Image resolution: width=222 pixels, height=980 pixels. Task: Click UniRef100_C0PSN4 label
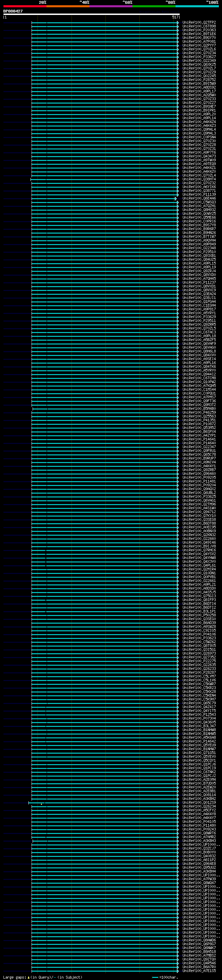[199, 137]
